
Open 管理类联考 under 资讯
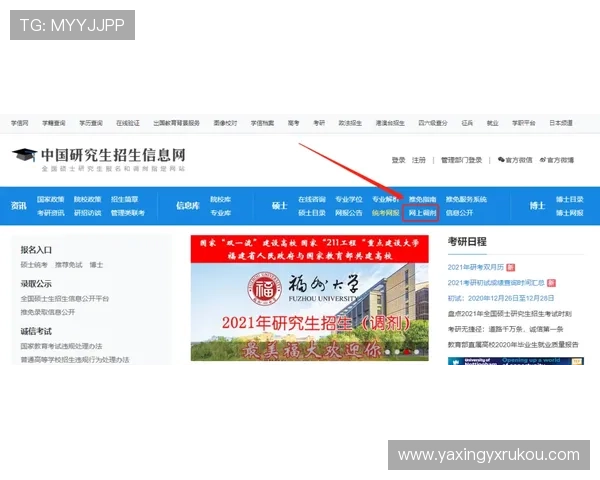[128, 213]
